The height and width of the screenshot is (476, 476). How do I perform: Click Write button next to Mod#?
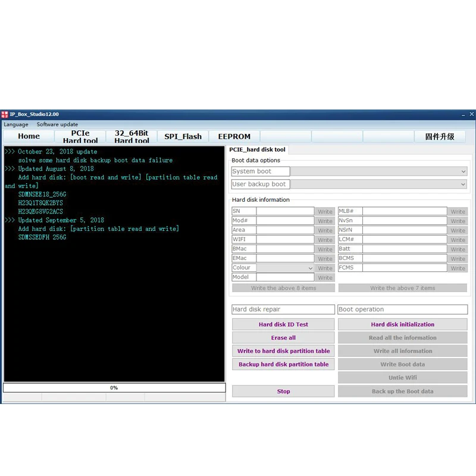[x=325, y=221]
